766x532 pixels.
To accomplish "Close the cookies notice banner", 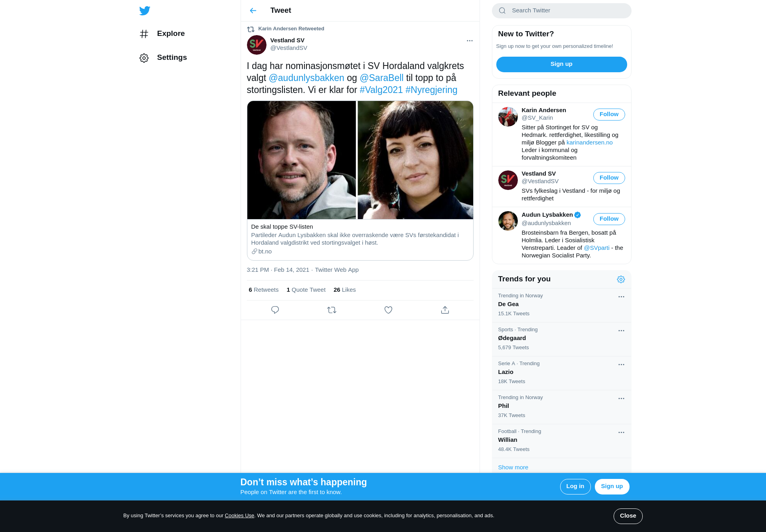I will [628, 516].
